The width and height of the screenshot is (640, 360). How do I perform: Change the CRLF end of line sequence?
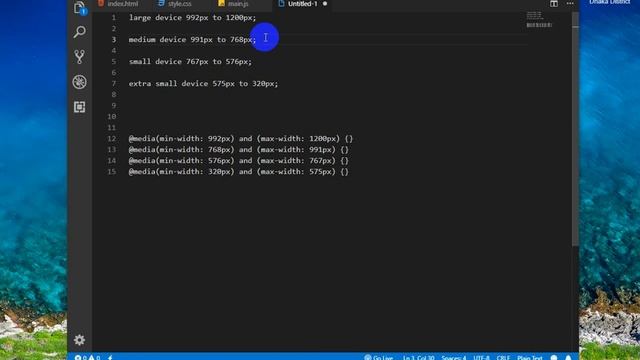[503, 358]
